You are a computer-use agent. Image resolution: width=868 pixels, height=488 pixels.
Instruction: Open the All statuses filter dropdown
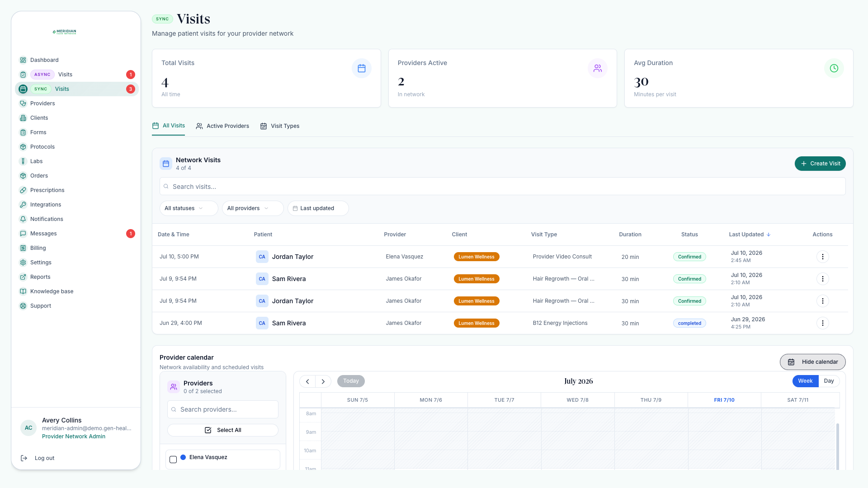(x=189, y=208)
